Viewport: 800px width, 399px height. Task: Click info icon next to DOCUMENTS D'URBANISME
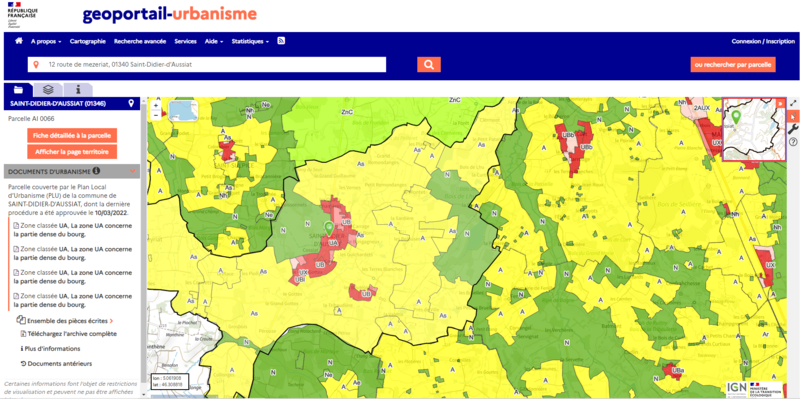click(x=96, y=171)
